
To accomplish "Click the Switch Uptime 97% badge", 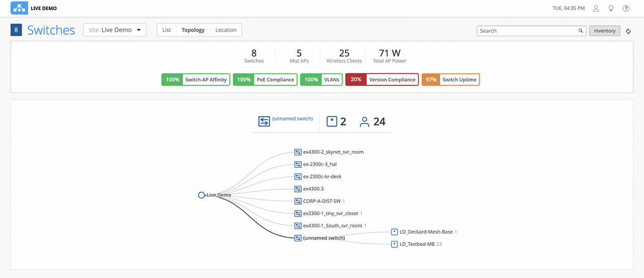I will coord(450,80).
